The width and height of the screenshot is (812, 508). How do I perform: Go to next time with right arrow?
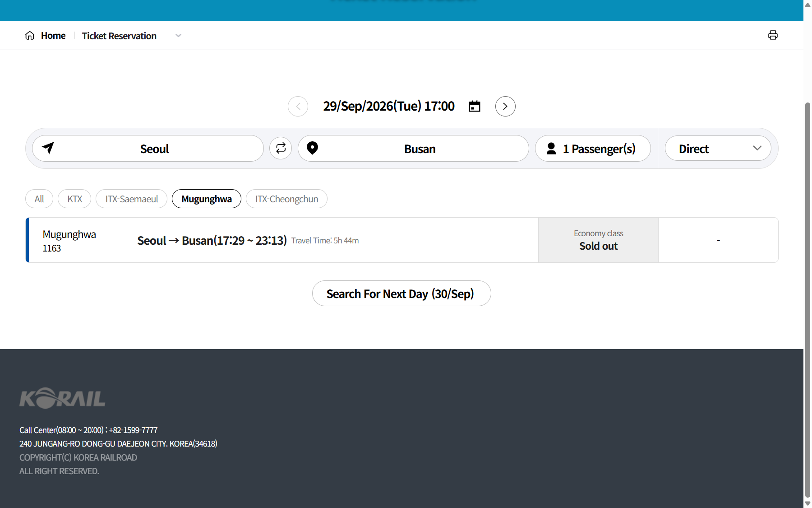[x=505, y=107]
